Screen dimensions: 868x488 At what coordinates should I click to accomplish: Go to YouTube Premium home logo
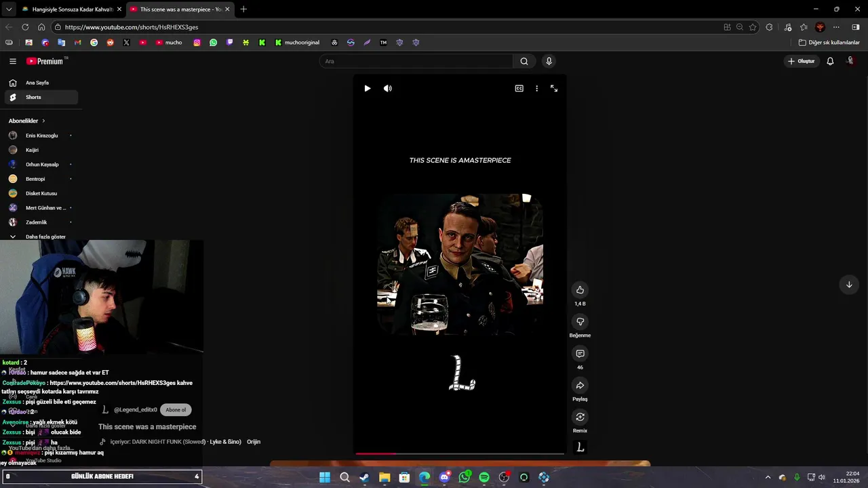[x=45, y=61]
